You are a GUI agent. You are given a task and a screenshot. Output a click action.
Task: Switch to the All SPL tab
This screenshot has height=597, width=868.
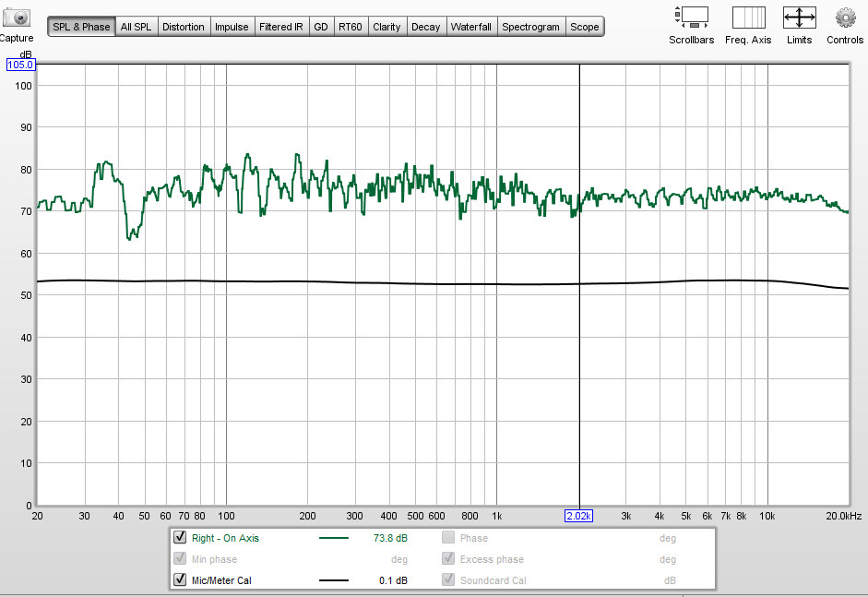137,27
